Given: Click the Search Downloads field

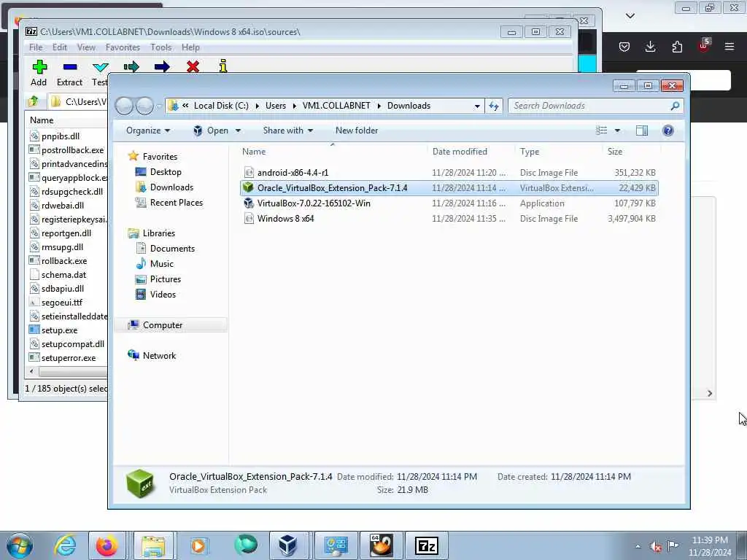Looking at the screenshot, I should [x=595, y=106].
